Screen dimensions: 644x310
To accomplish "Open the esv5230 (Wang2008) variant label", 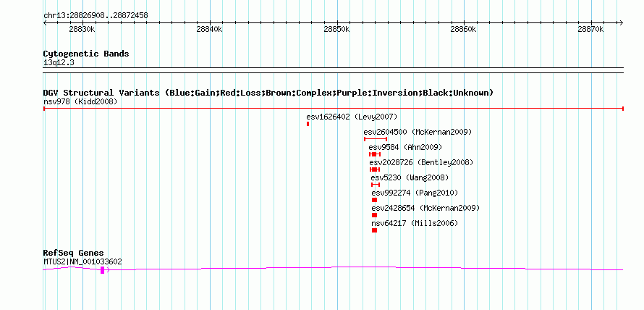I will point(410,177).
